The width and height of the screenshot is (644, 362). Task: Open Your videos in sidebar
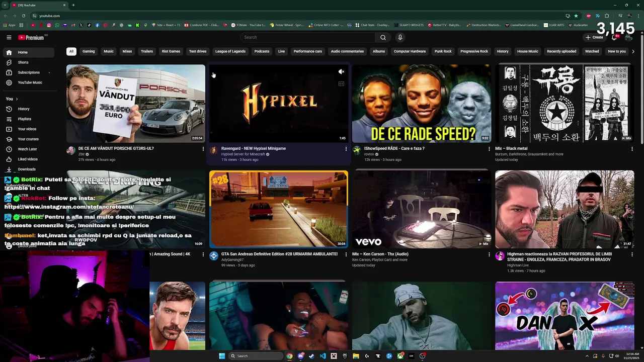(30, 129)
